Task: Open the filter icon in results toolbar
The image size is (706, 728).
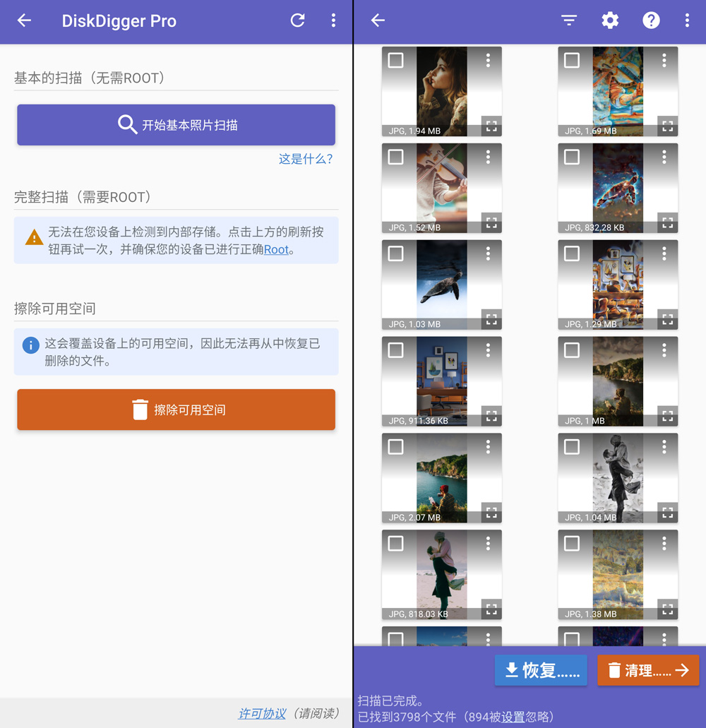Action: pyautogui.click(x=568, y=20)
